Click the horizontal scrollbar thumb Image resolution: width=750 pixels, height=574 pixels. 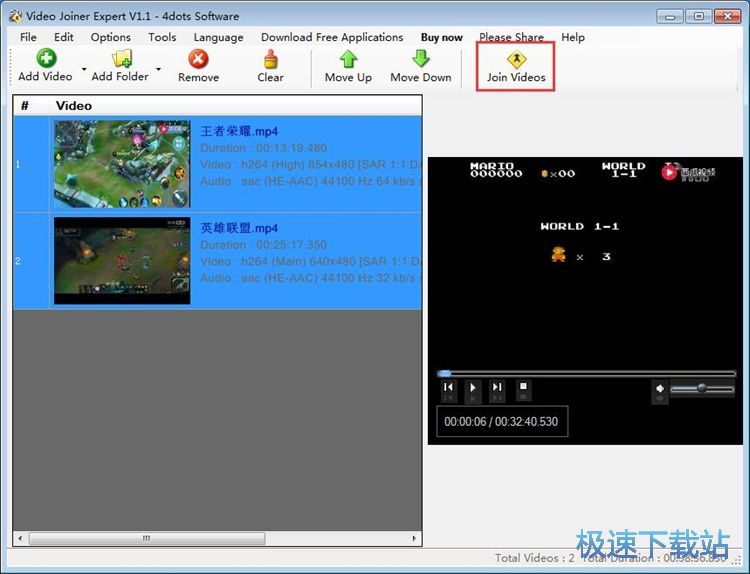pos(147,538)
